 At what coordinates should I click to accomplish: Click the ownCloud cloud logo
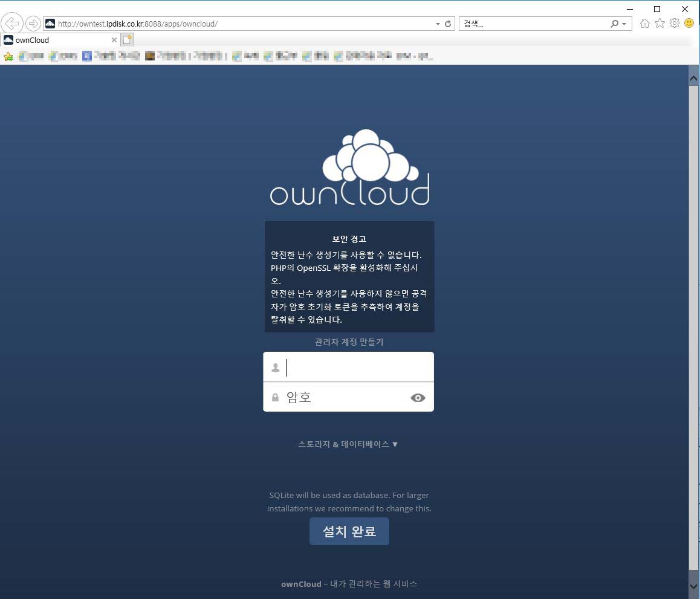click(349, 167)
